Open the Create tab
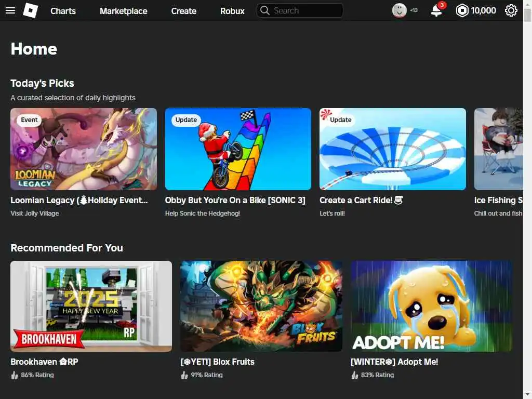 [x=183, y=11]
